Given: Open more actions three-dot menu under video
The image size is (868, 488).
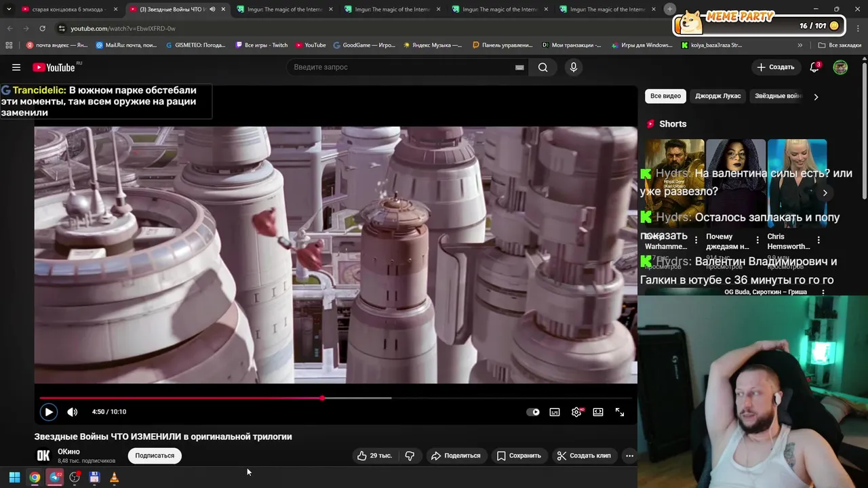Looking at the screenshot, I should click(x=629, y=455).
